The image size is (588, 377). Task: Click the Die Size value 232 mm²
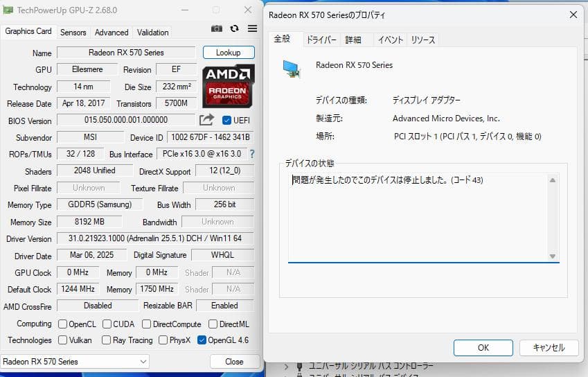(176, 87)
